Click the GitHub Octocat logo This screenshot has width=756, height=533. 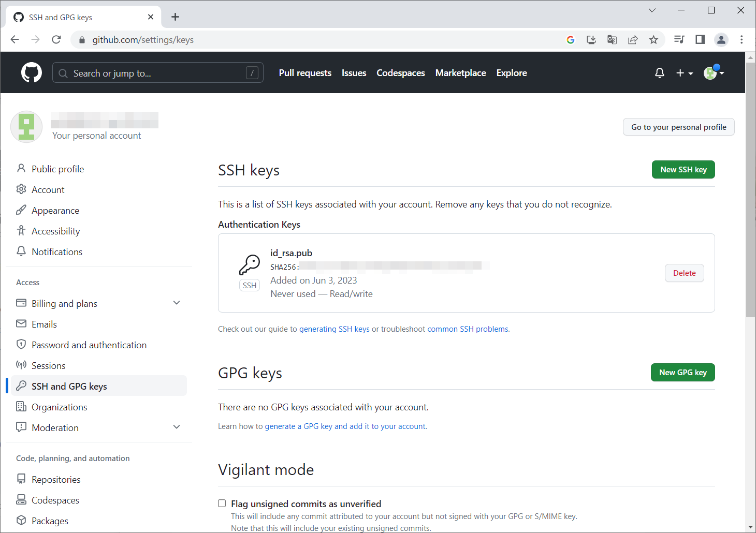[x=32, y=73]
